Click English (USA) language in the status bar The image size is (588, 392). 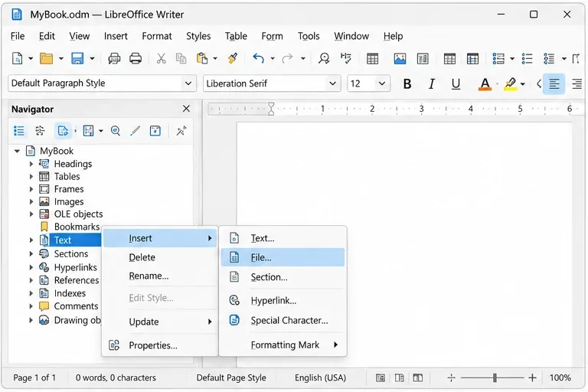(x=320, y=377)
